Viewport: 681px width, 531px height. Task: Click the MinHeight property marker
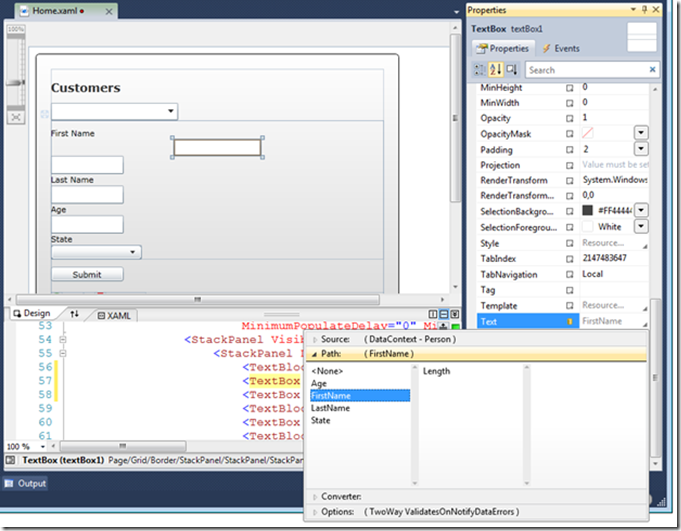click(569, 88)
